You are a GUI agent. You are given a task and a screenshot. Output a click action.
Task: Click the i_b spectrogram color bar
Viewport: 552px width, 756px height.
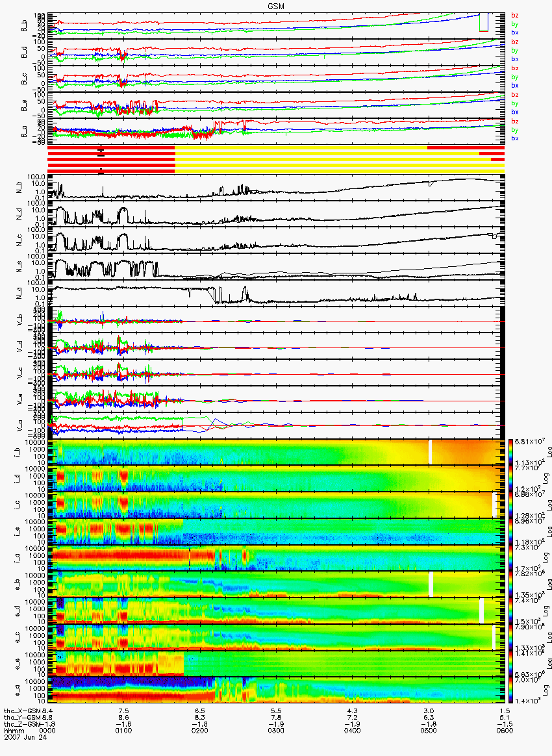point(512,453)
